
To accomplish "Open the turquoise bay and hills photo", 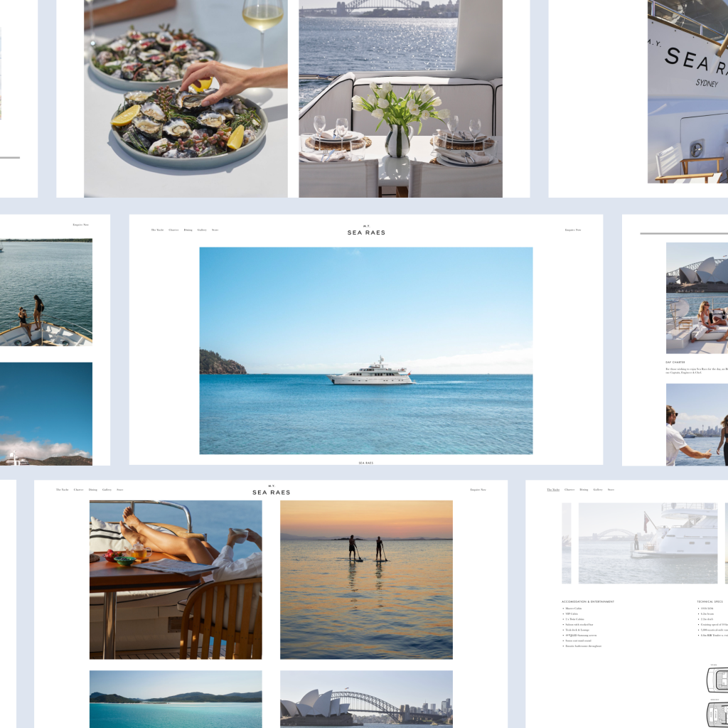I will [176, 699].
